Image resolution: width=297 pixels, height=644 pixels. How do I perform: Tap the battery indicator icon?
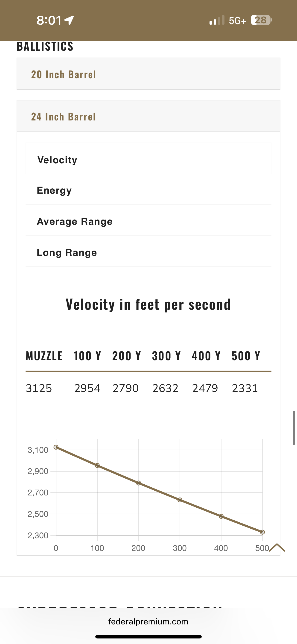pyautogui.click(x=261, y=20)
